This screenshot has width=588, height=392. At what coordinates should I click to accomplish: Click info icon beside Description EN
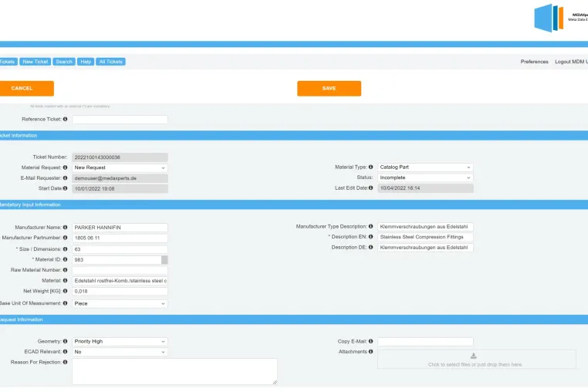[x=370, y=237]
